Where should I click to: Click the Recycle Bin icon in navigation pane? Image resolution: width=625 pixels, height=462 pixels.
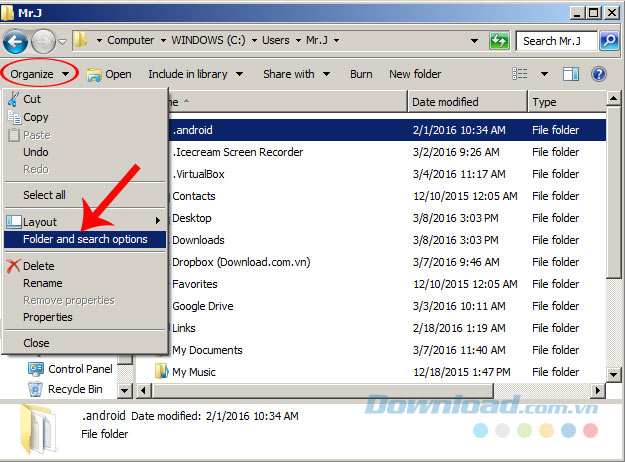click(x=35, y=389)
